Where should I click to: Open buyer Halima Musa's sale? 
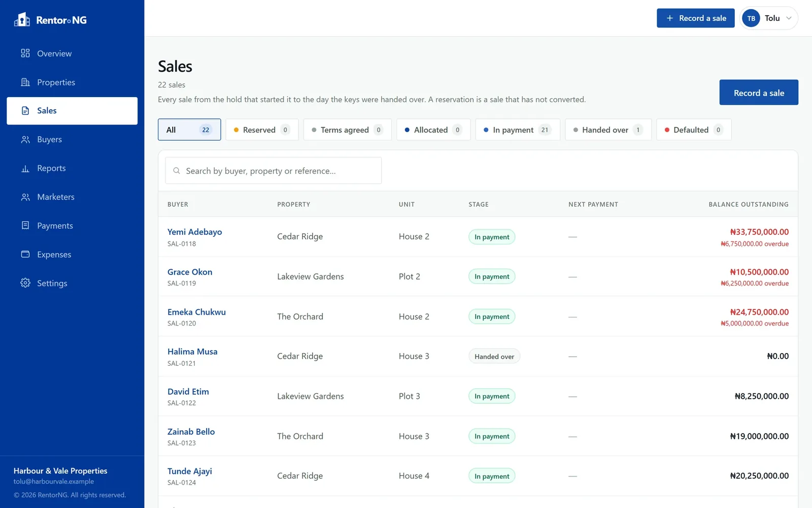click(192, 352)
